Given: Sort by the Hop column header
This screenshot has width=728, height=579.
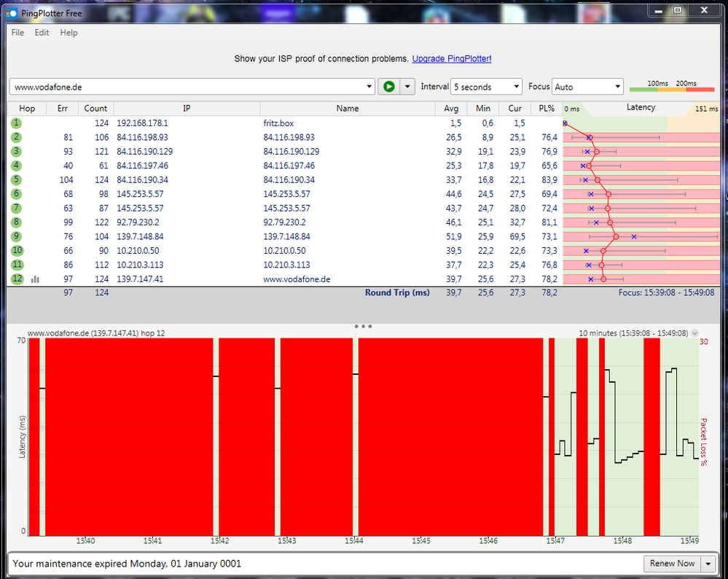Looking at the screenshot, I should (27, 108).
